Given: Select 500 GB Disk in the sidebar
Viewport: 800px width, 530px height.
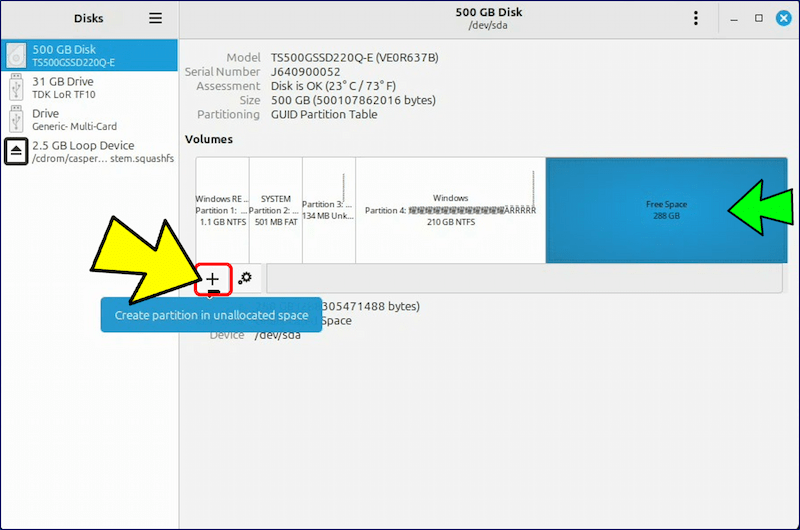Looking at the screenshot, I should tap(90, 55).
